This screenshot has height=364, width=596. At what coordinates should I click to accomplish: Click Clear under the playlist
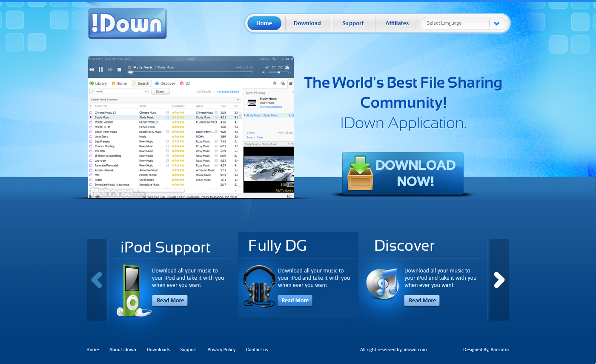pos(260,138)
